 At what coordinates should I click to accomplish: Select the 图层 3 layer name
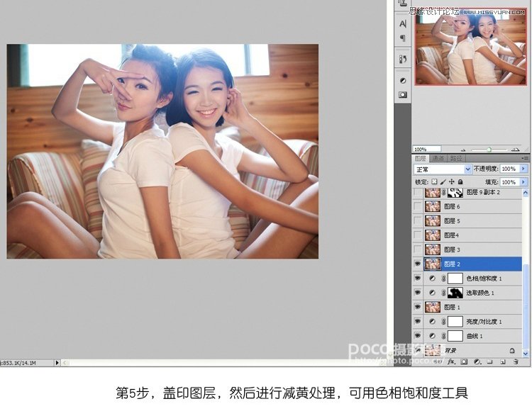pyautogui.click(x=452, y=249)
